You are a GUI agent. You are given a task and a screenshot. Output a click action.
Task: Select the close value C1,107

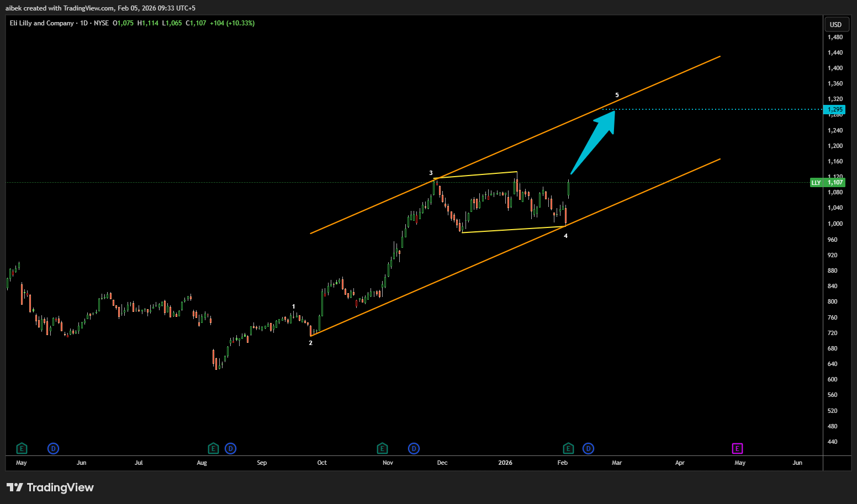[x=196, y=23]
